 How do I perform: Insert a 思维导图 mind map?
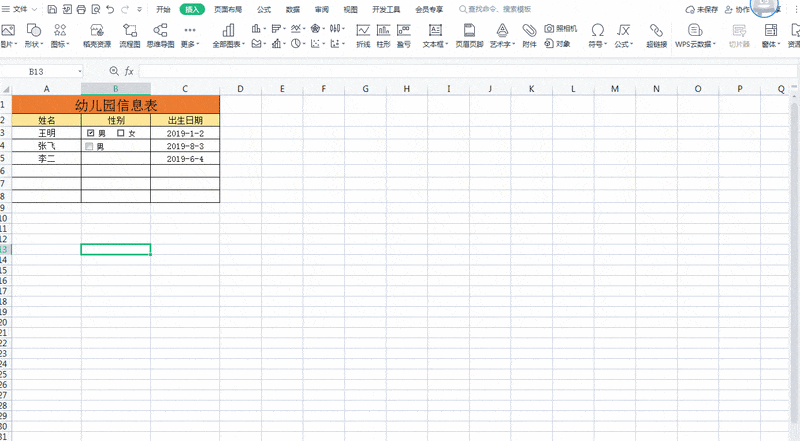[x=160, y=35]
